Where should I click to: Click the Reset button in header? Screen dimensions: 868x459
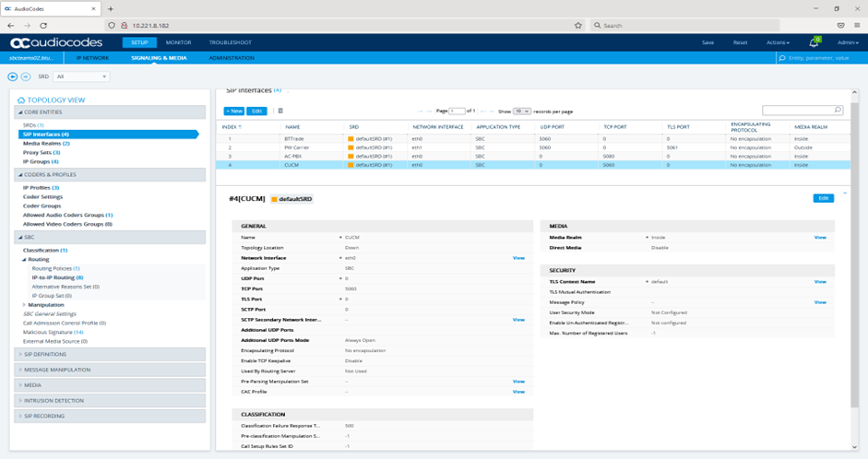point(740,42)
